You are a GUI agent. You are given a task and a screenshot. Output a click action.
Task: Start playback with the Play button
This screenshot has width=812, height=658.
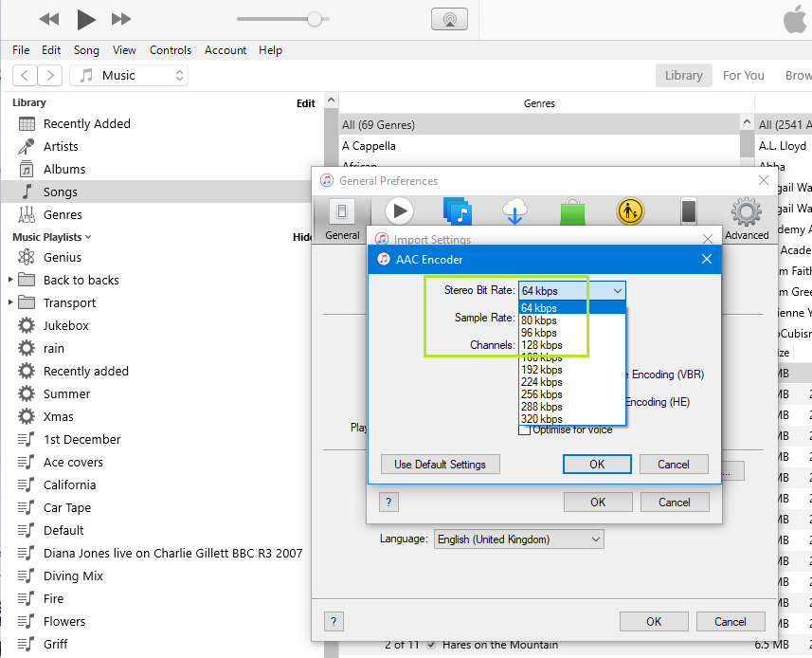coord(86,19)
